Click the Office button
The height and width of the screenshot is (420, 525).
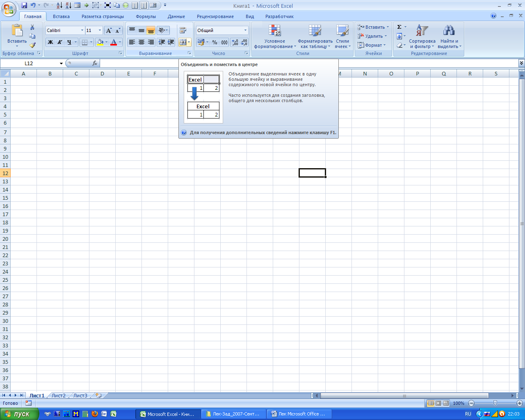coord(9,8)
